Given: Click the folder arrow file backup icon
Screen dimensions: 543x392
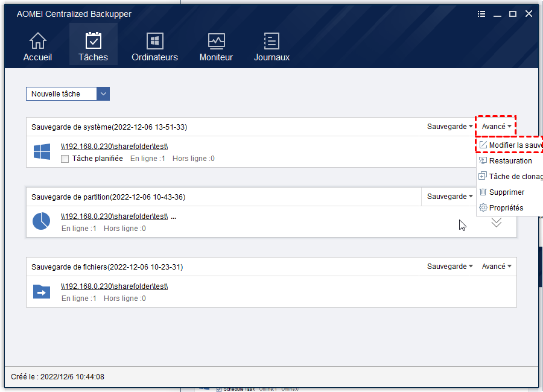Looking at the screenshot, I should point(42,291).
